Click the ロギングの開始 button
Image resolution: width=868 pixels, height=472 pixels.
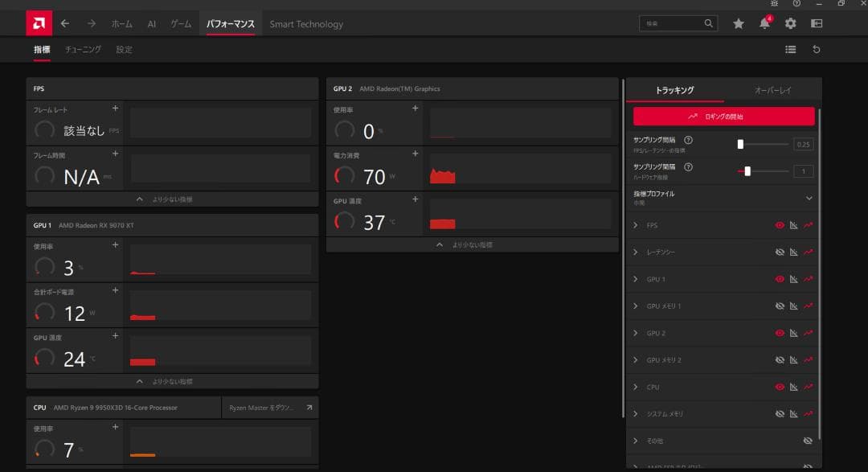[x=723, y=117]
